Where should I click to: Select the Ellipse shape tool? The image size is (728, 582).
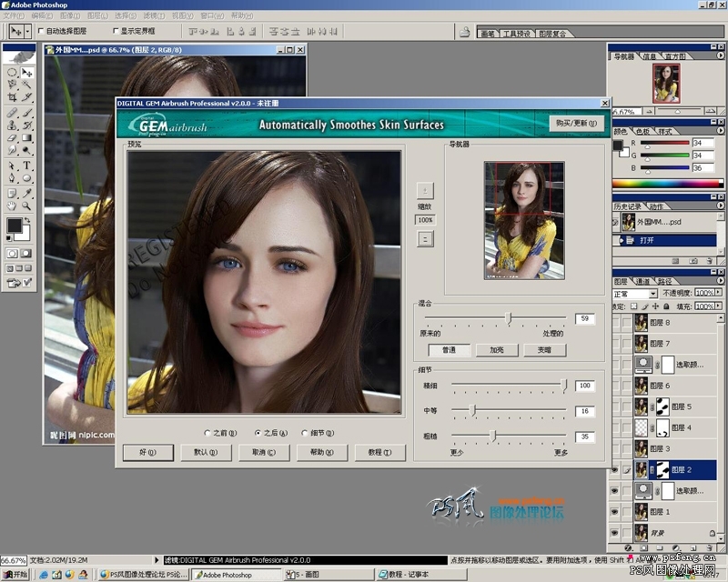[x=27, y=177]
